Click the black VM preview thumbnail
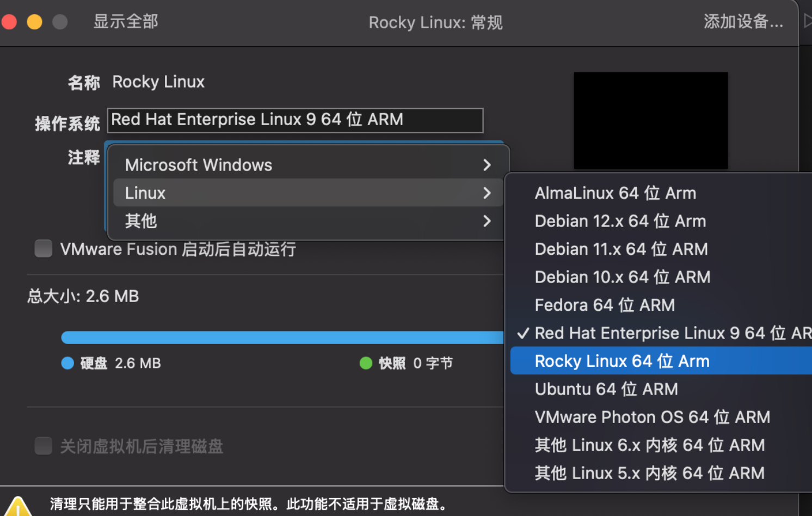 (x=650, y=120)
